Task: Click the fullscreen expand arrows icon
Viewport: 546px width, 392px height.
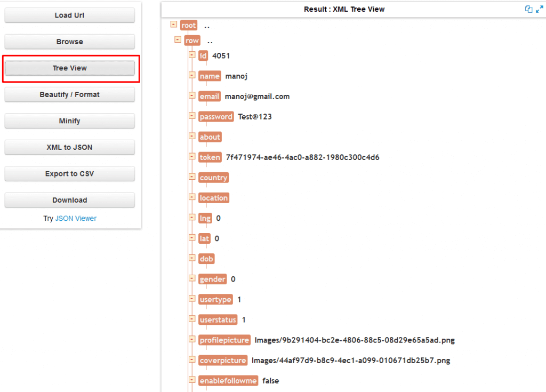Action: click(540, 10)
